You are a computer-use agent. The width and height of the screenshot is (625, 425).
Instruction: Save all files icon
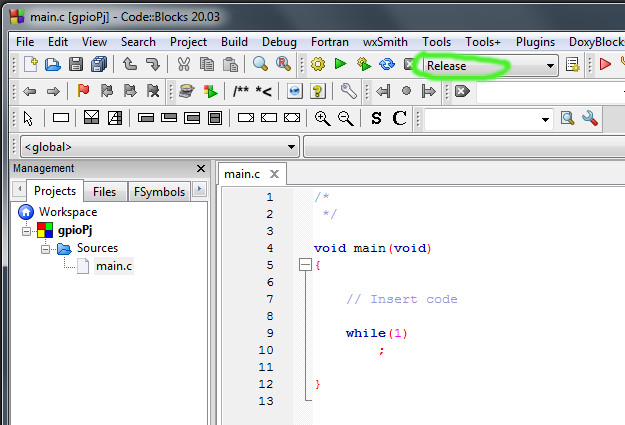pyautogui.click(x=99, y=64)
